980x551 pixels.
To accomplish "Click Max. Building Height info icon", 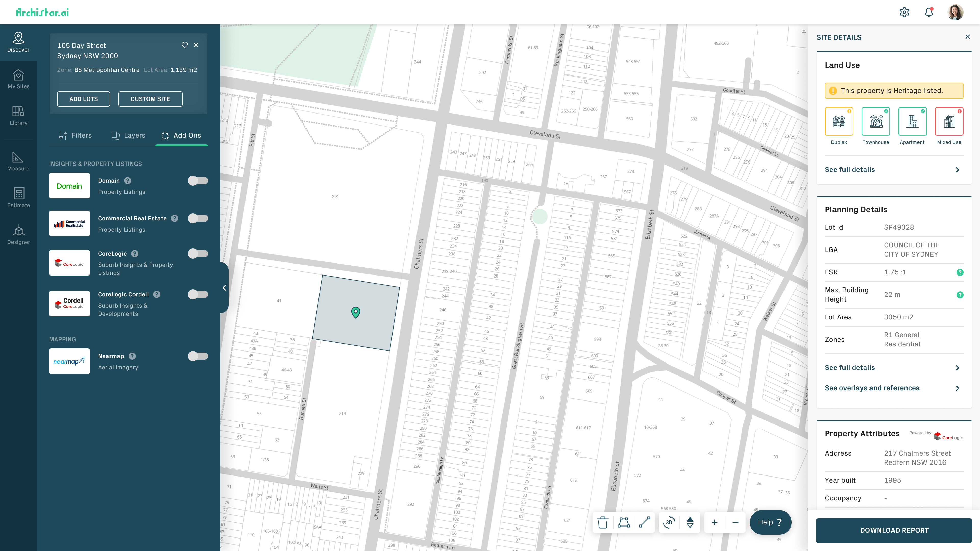I will pyautogui.click(x=960, y=295).
